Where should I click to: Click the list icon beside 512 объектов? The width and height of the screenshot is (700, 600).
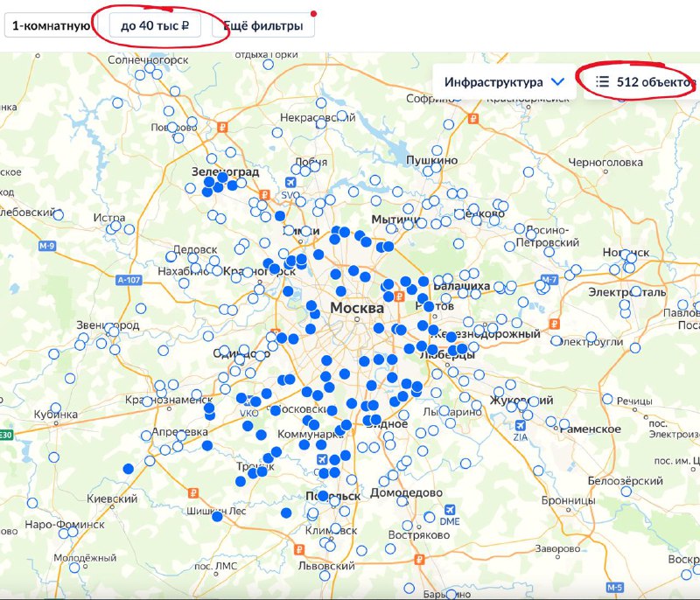pyautogui.click(x=602, y=81)
